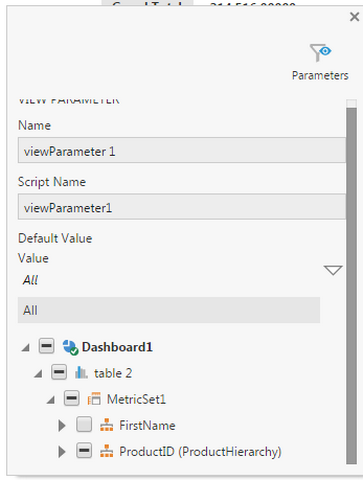Click the table 2 chart icon
This screenshot has height=480, width=363.
point(81,373)
